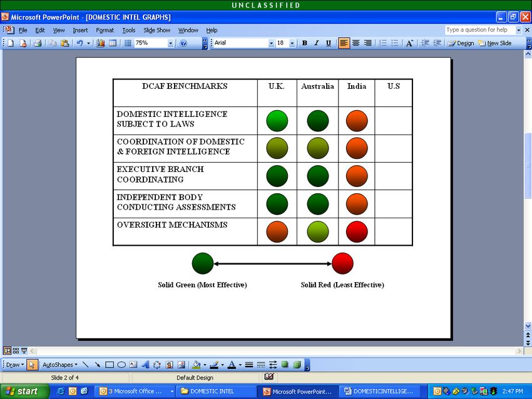
Task: Open Arrow Style options
Action: pyautogui.click(x=273, y=365)
